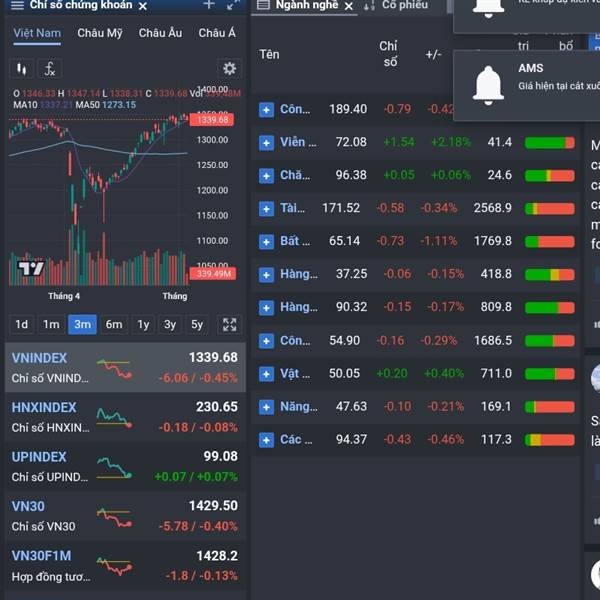This screenshot has width=600, height=600.
Task: Close the Chỉ số chứng khoán tab
Action: click(143, 6)
